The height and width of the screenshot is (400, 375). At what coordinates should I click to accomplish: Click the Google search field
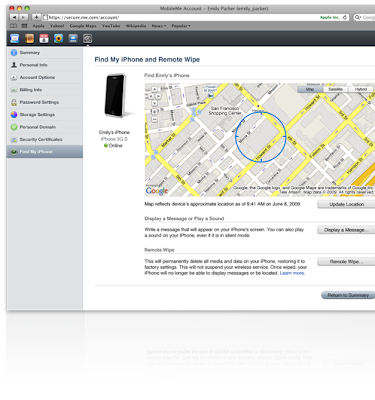(x=364, y=17)
